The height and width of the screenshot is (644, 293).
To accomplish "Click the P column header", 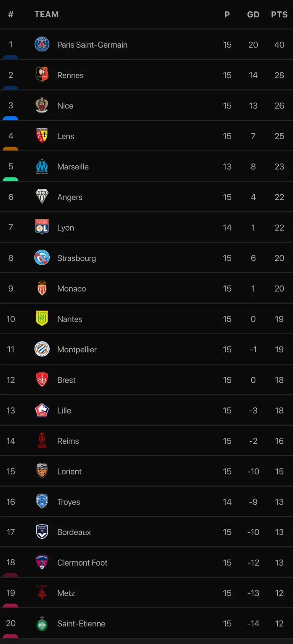I will [x=227, y=14].
